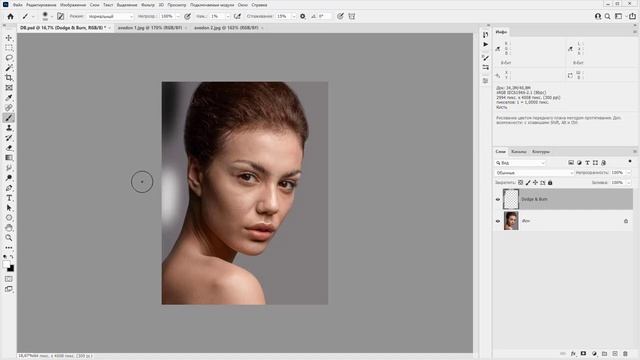Expand the layer fill 100% dropdown
The width and height of the screenshot is (640, 360).
tap(629, 182)
